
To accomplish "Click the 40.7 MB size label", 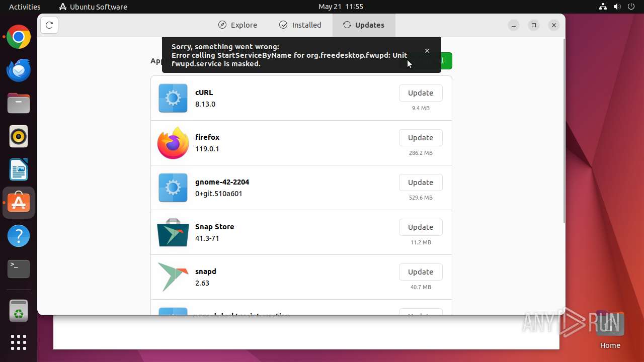I will click(421, 287).
